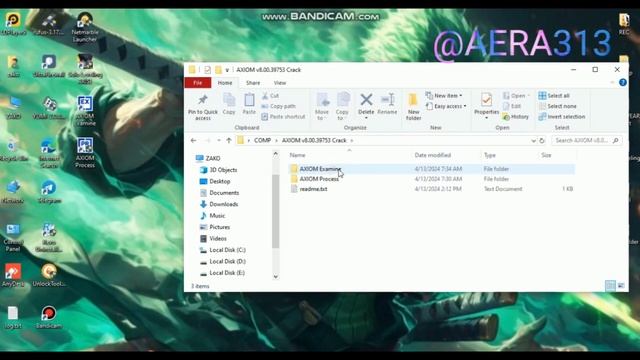Click the Rename ribbon icon

click(x=387, y=99)
